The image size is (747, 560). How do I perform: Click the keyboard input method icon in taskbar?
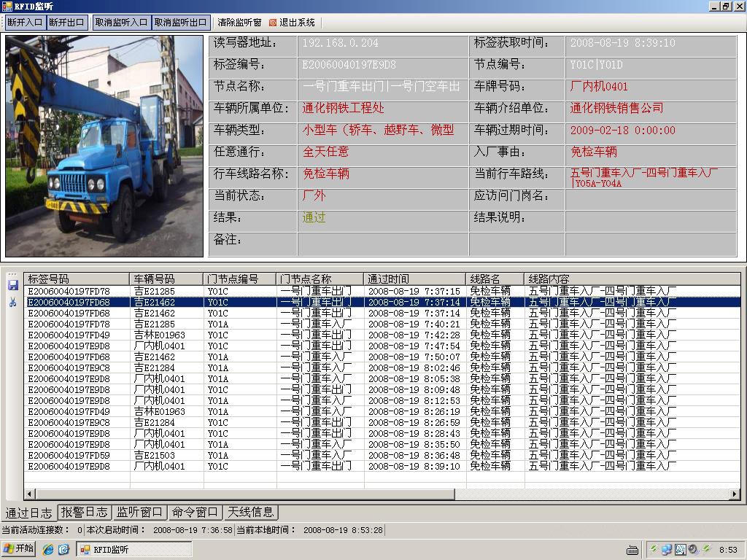[632, 550]
